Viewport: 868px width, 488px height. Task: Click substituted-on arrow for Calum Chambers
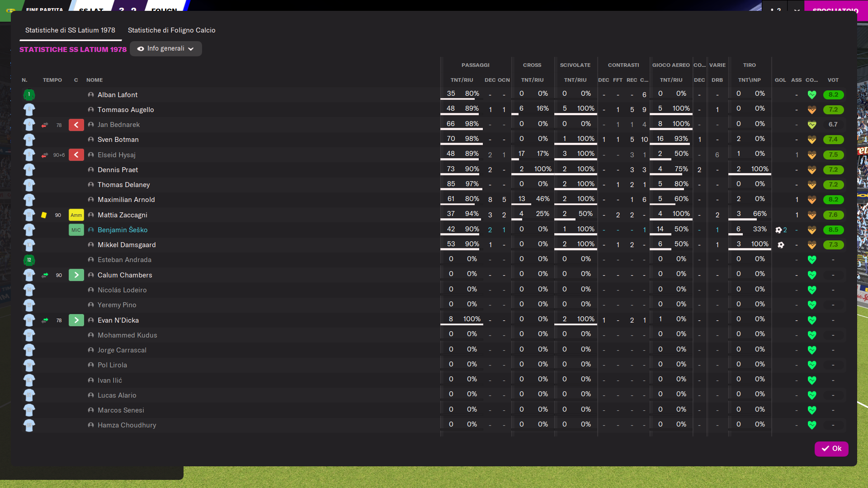(76, 275)
